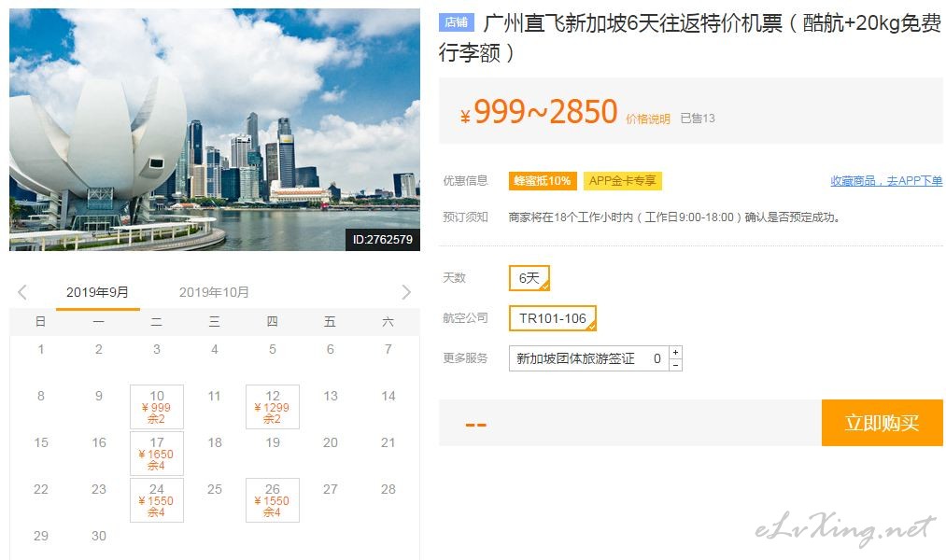This screenshot has width=946, height=560.
Task: Open 收藏商品，去APP下单 link
Action: [886, 181]
